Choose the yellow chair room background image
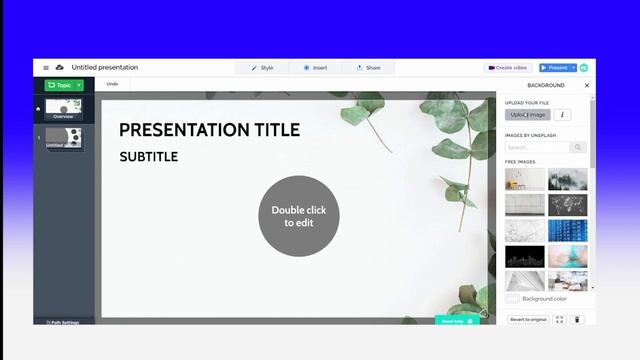This screenshot has height=360, width=640. 525,179
